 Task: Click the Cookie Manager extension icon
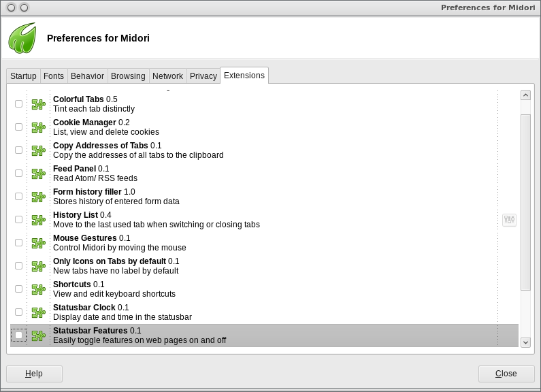(38, 127)
